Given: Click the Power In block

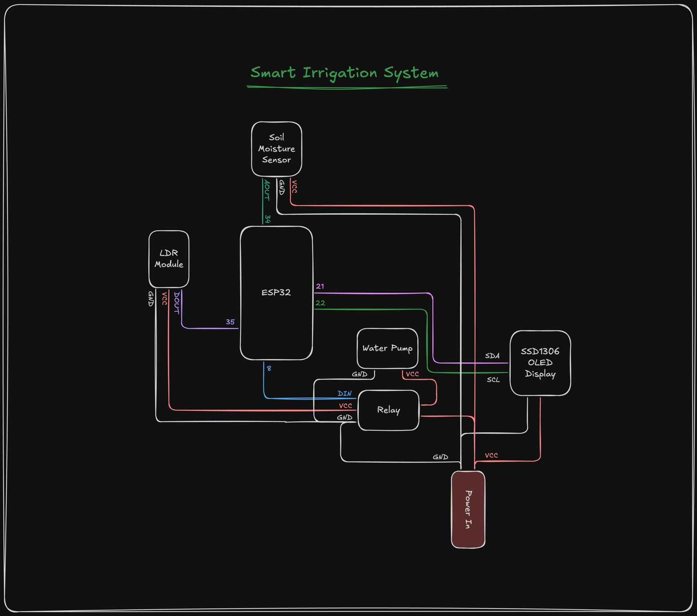Looking at the screenshot, I should coord(468,509).
